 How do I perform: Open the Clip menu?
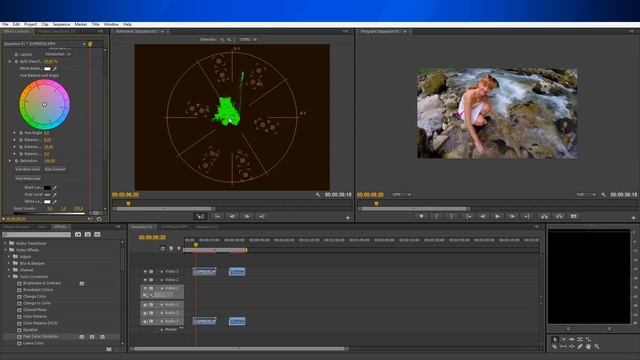(44, 24)
